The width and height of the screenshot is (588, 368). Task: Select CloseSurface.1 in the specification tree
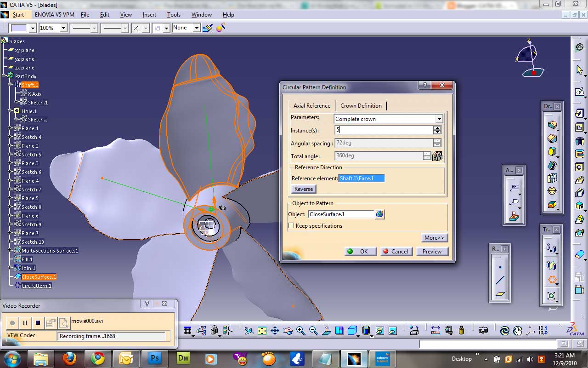coord(39,277)
